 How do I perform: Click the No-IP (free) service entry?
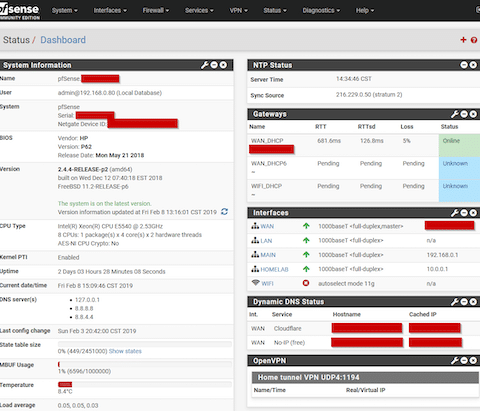[x=289, y=343]
